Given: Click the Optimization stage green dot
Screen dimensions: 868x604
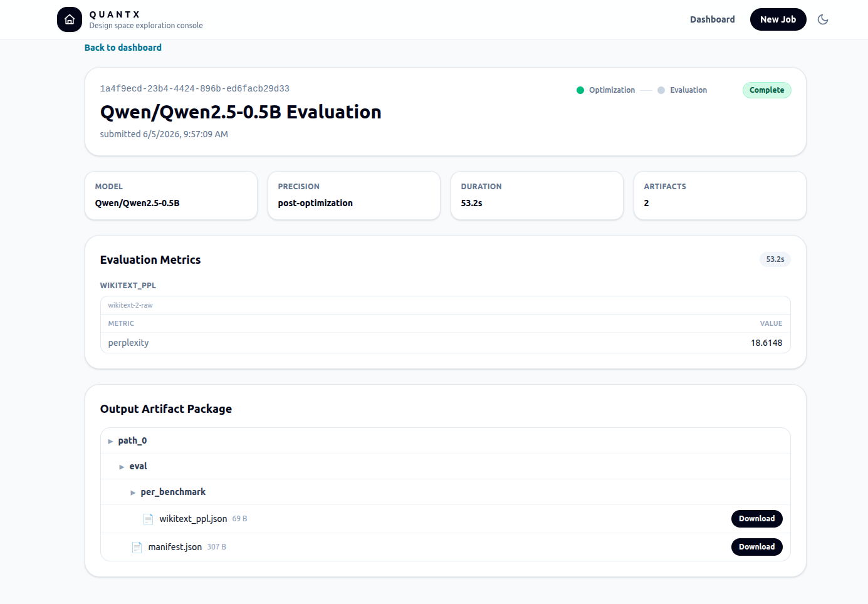Looking at the screenshot, I should [580, 90].
